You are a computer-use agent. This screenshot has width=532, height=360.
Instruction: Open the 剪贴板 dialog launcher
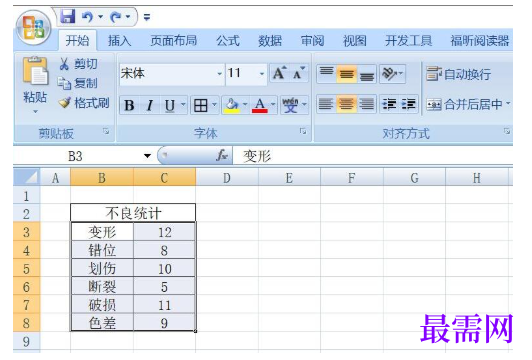point(107,131)
